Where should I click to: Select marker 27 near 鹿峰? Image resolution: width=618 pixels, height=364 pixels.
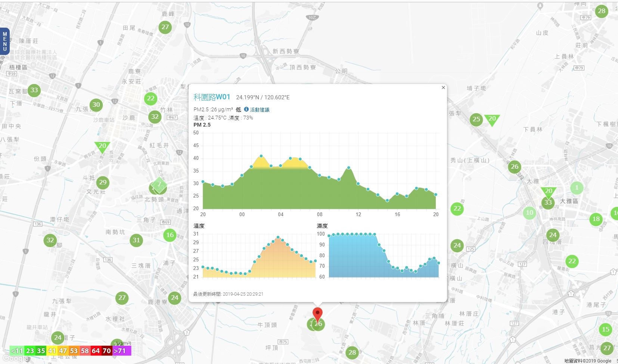165,27
